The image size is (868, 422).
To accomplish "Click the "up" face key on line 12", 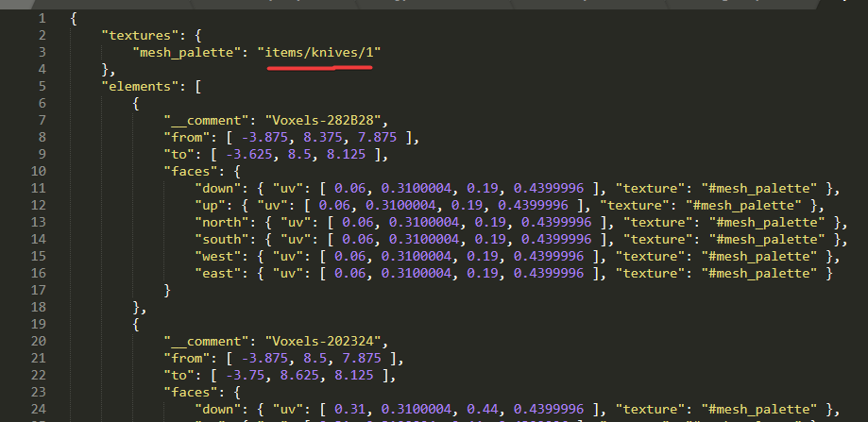I will 211,205.
